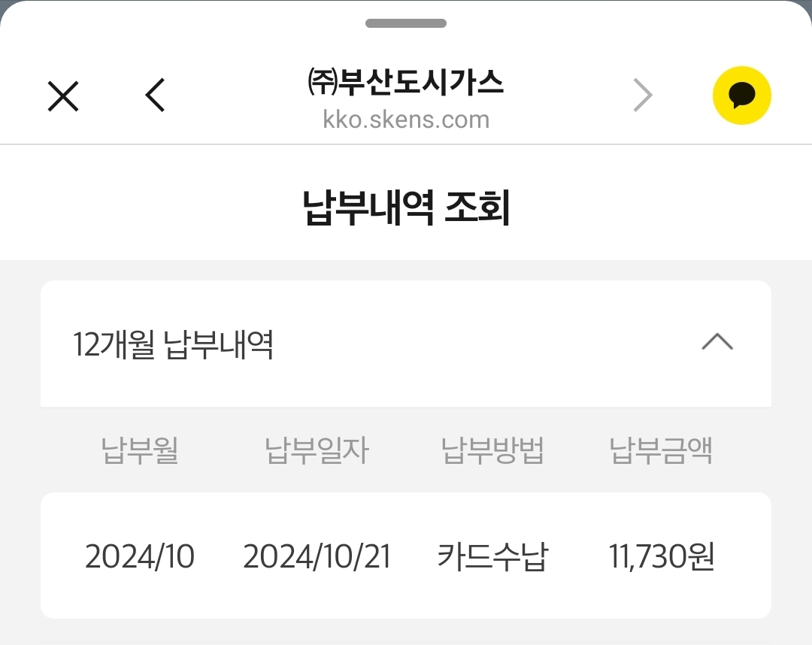Open the yellow KakaoTalk chat bubble icon
This screenshot has height=645, width=812.
coord(742,95)
